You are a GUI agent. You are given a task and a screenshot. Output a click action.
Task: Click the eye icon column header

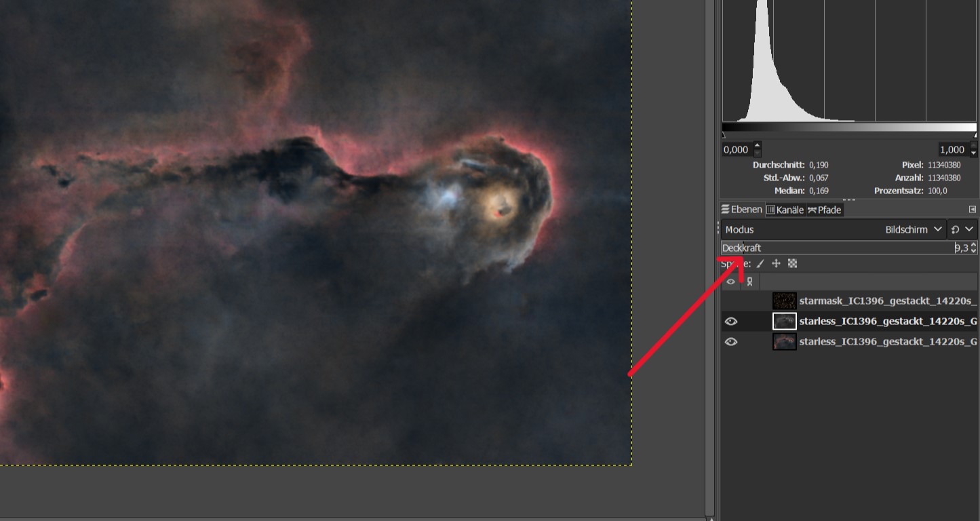coord(730,282)
